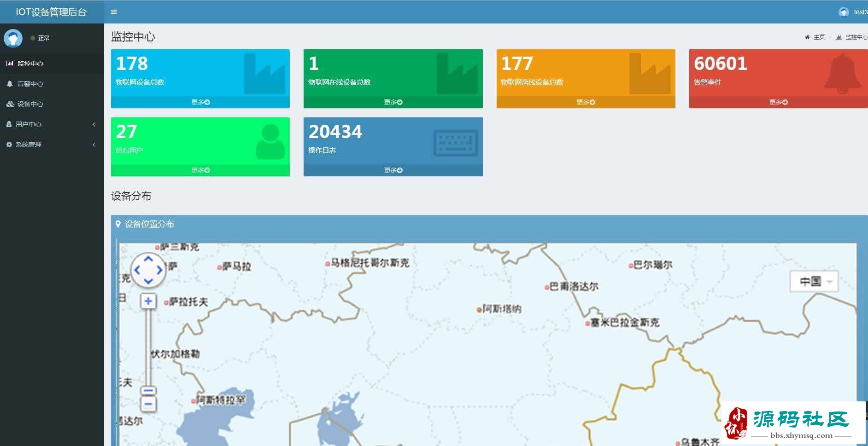Click the factory icon on the 177 card
The width and height of the screenshot is (868, 446).
click(650, 74)
